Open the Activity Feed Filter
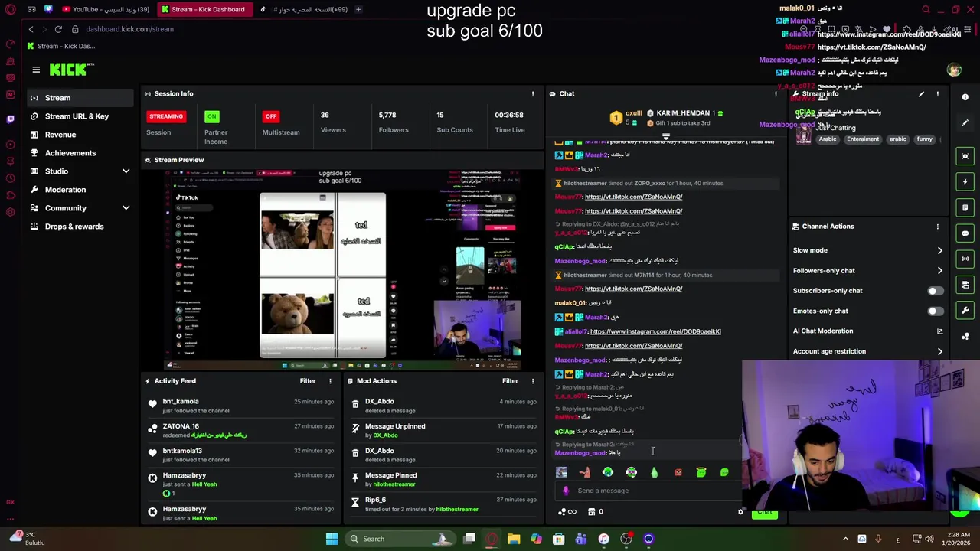This screenshot has width=980, height=551. coord(308,381)
